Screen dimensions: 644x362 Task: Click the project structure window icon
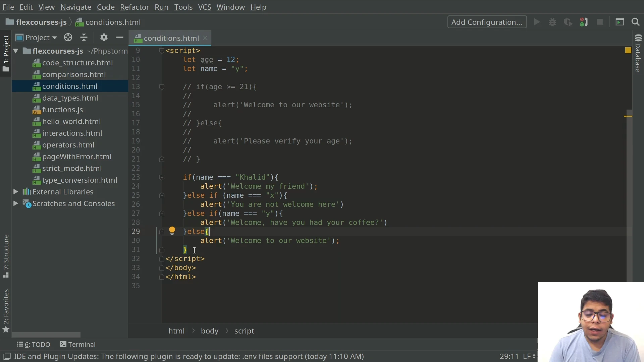click(x=620, y=22)
